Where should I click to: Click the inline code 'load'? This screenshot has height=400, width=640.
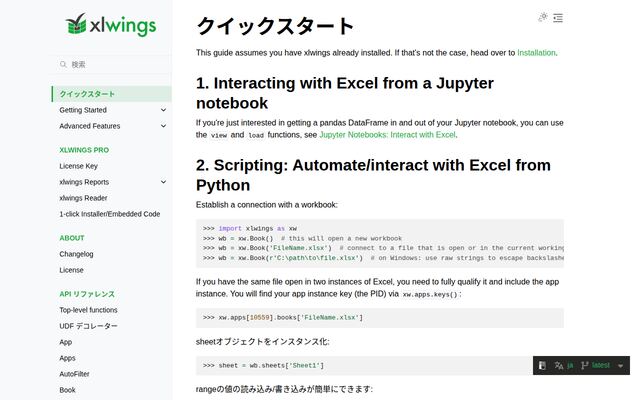click(x=256, y=135)
